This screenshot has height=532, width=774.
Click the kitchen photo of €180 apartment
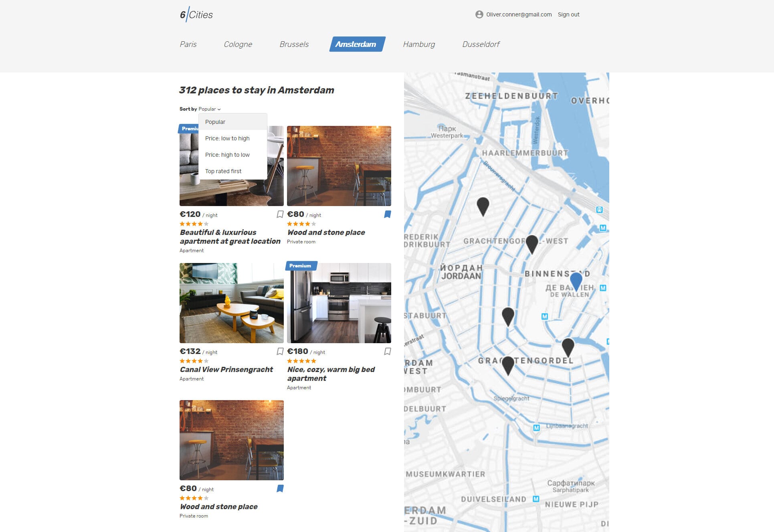[339, 303]
